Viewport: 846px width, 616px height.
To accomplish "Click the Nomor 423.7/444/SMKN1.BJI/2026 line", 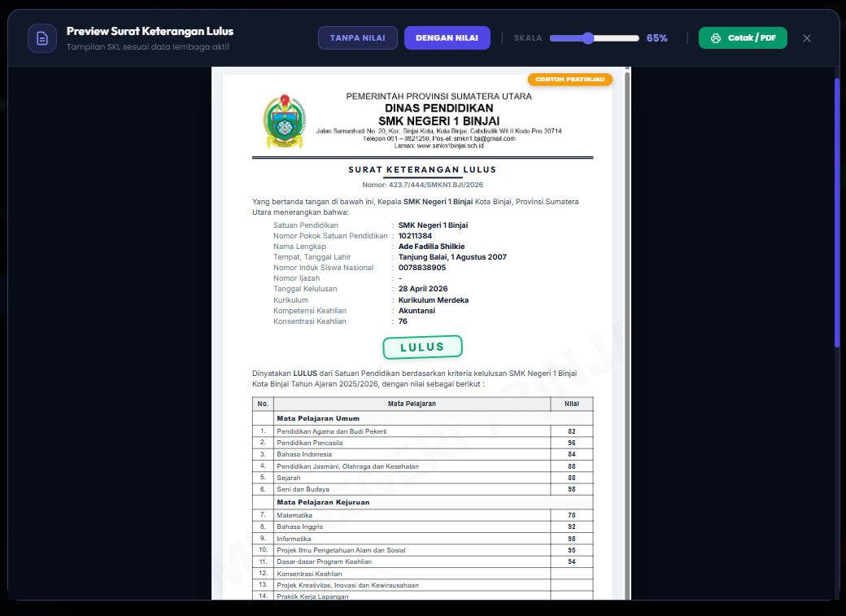I will coord(422,185).
